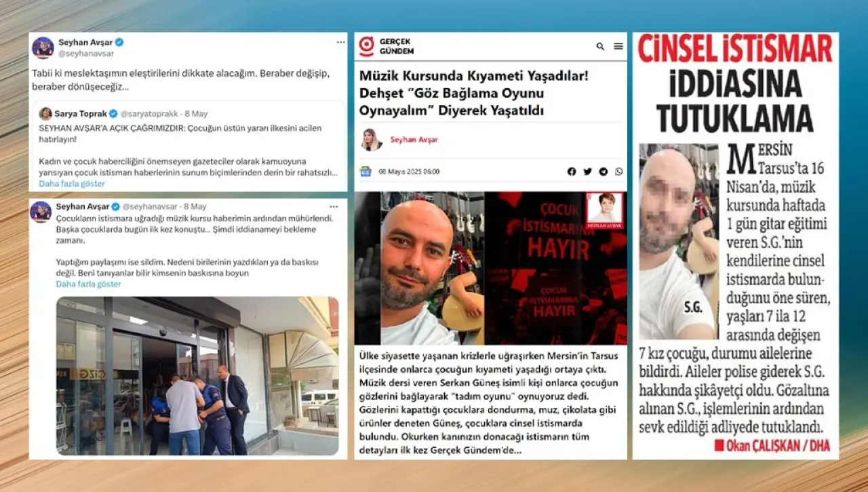Click the verified badge beside the top tweet's name
Screen dimensions: 868x492
pyautogui.click(x=119, y=42)
